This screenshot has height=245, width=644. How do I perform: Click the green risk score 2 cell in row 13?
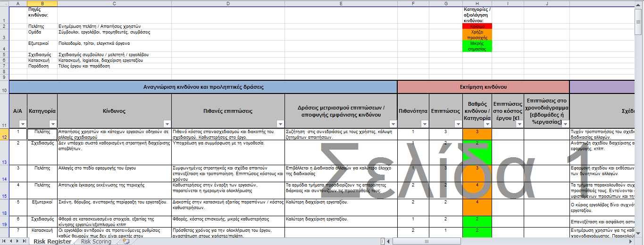pos(477,152)
